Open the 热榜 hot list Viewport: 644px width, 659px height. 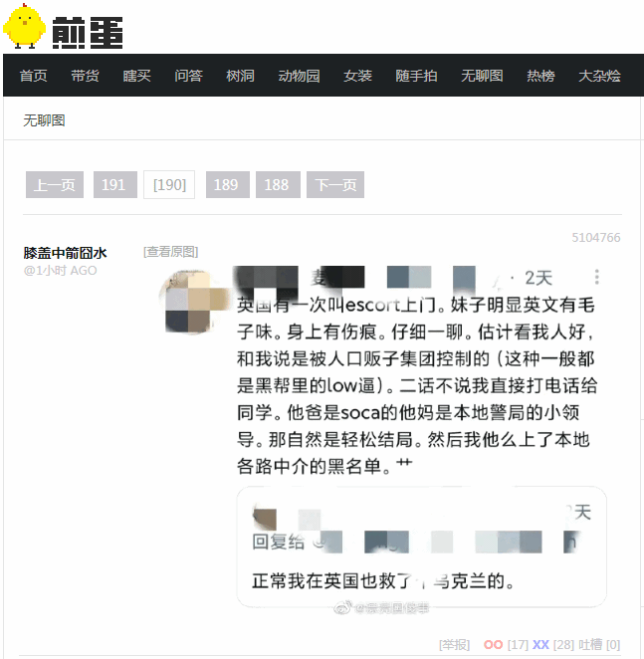click(x=540, y=76)
